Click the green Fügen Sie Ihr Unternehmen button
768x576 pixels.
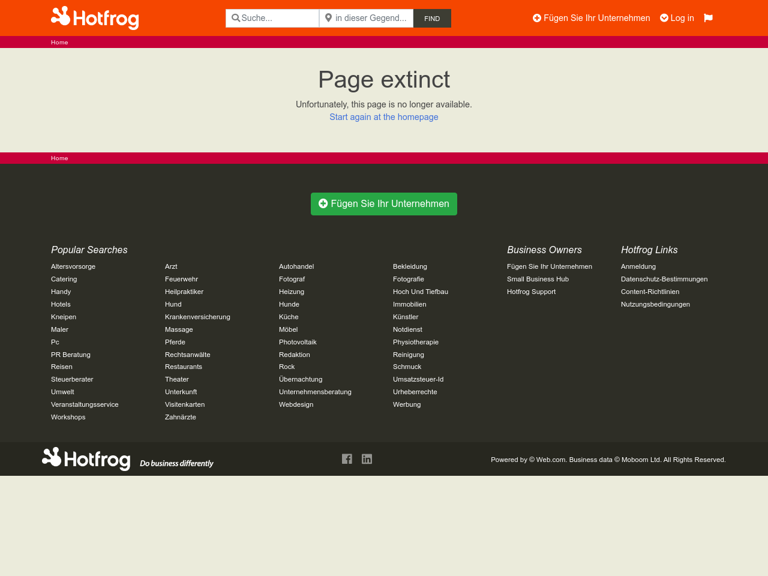pos(383,204)
